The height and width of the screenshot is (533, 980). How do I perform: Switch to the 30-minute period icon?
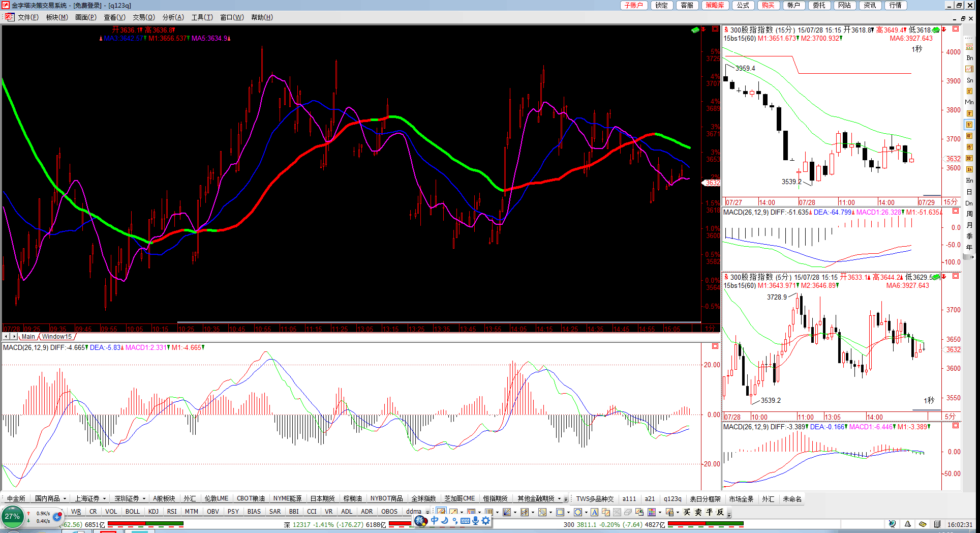tap(969, 158)
